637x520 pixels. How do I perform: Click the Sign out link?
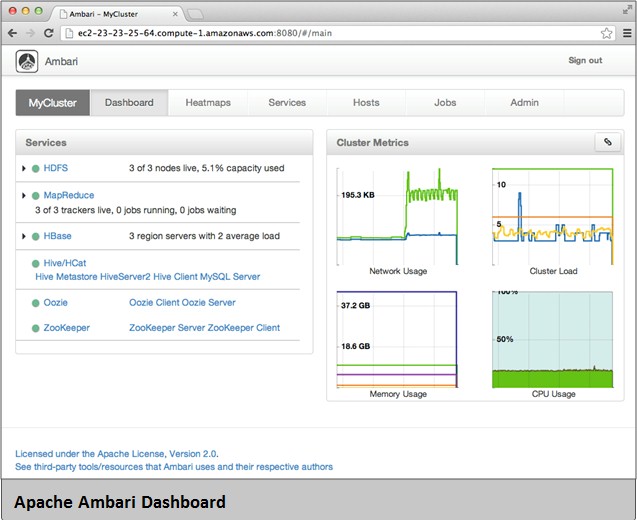pos(585,61)
